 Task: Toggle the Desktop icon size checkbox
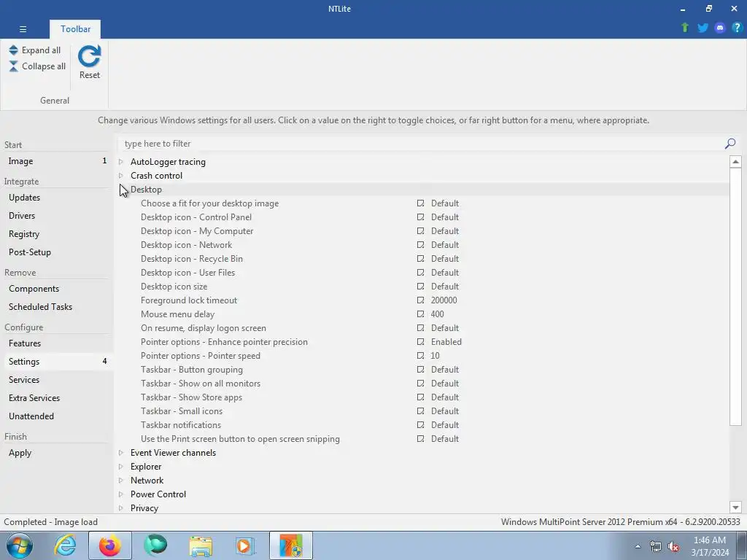pos(420,286)
